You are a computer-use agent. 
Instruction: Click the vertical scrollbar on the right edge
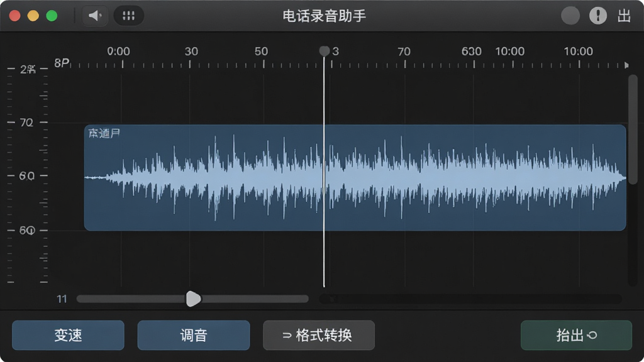click(x=633, y=129)
